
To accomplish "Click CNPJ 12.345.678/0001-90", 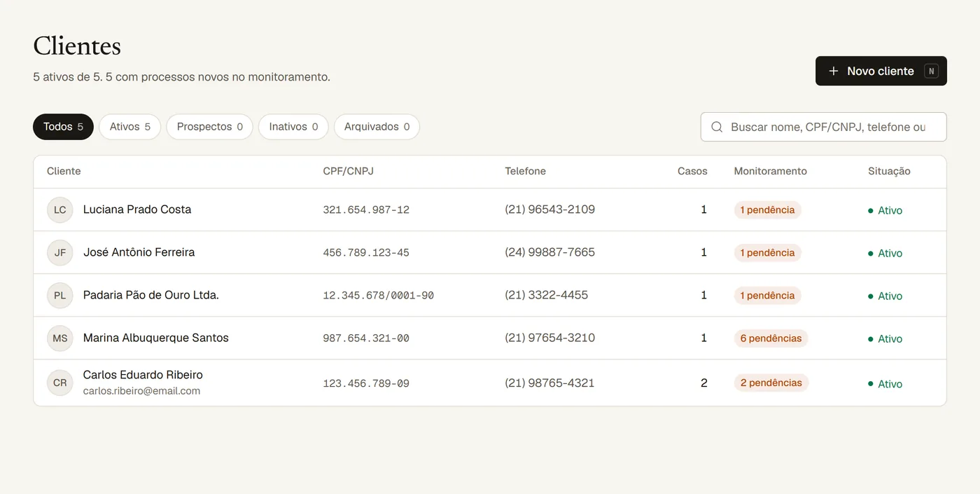I will tap(378, 296).
